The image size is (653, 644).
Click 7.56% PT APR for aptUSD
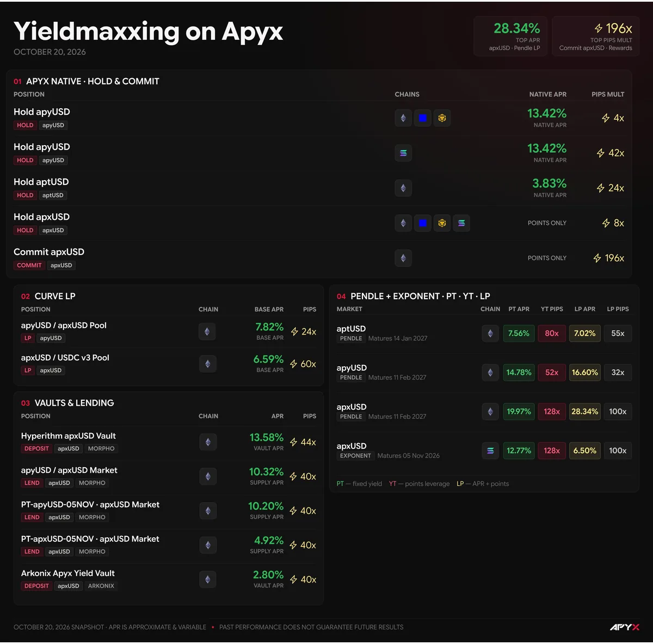tap(519, 333)
